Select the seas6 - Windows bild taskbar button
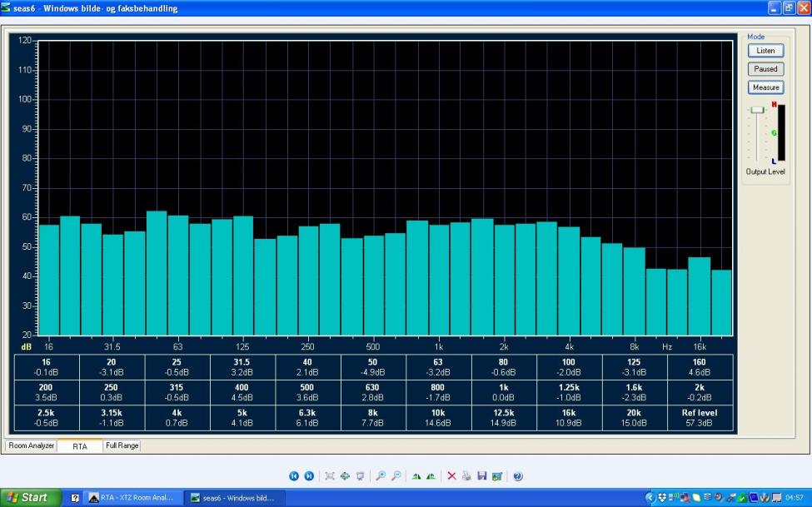 (236, 498)
